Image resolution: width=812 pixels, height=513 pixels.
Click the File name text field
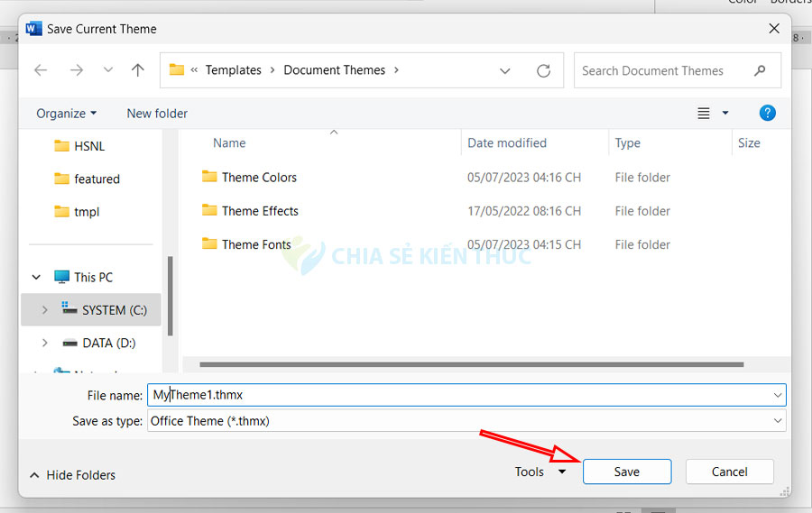click(x=460, y=395)
